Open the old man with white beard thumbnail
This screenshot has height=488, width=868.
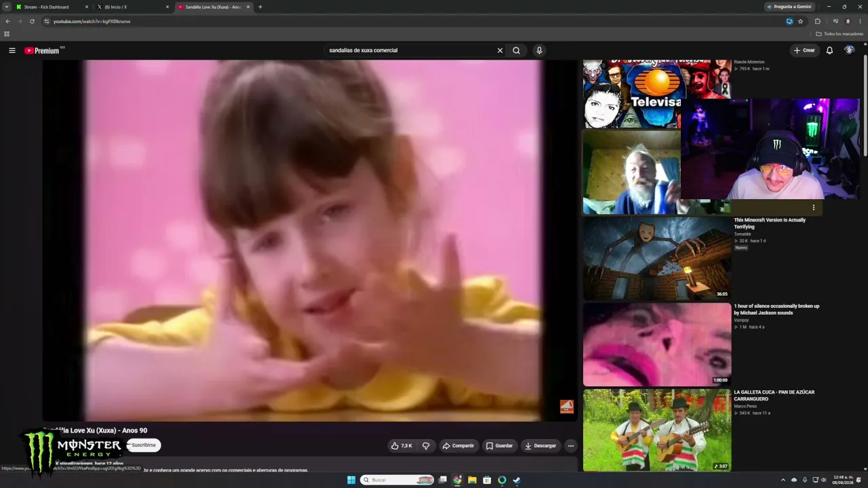[x=632, y=172]
